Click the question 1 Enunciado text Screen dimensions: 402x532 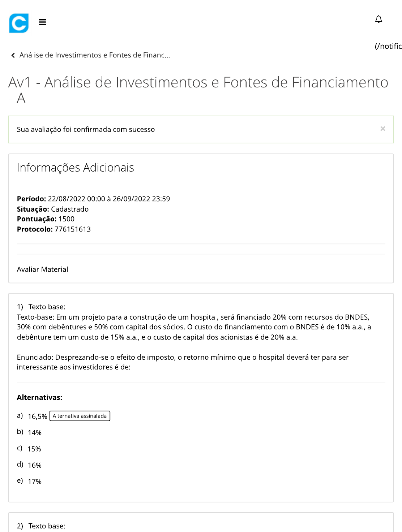click(x=183, y=362)
